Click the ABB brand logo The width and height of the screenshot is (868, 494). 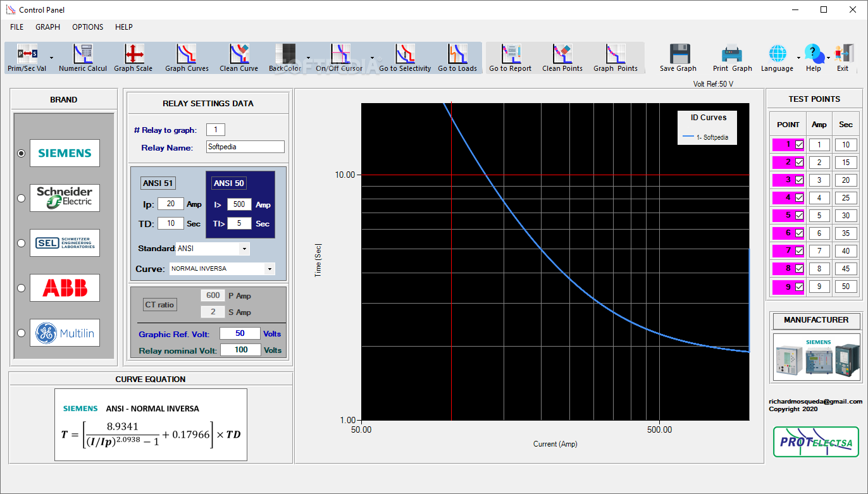65,288
